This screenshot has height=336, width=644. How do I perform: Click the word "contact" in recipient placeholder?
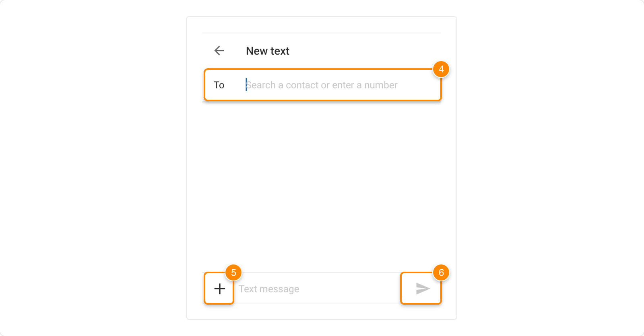[302, 85]
